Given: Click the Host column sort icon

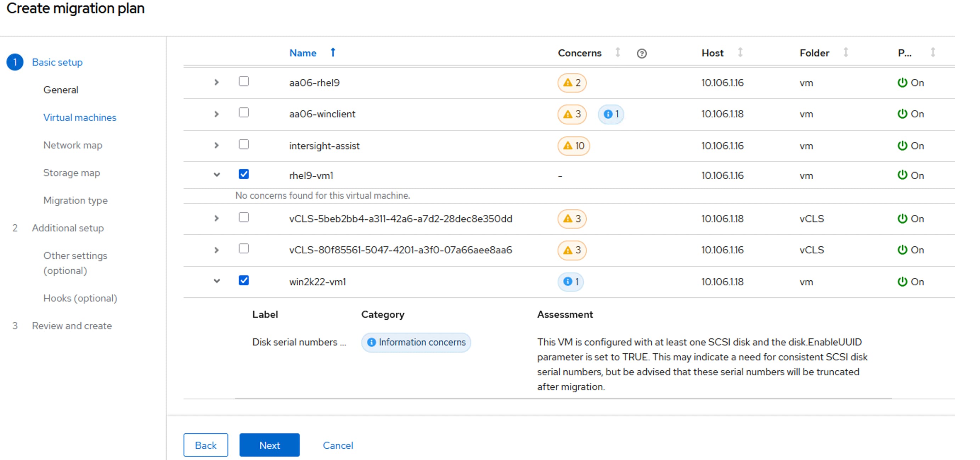Looking at the screenshot, I should click(x=740, y=52).
